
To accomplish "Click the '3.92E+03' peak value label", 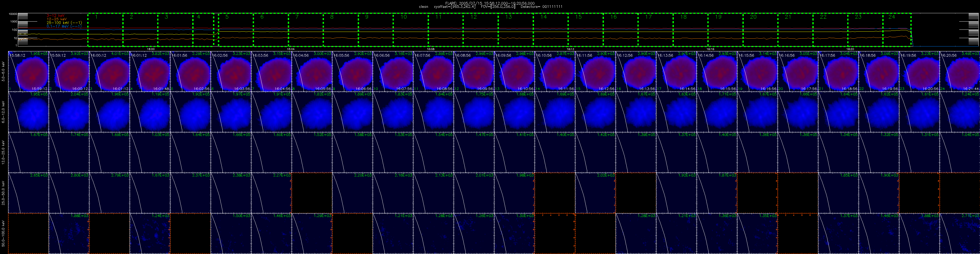I will (x=80, y=54).
